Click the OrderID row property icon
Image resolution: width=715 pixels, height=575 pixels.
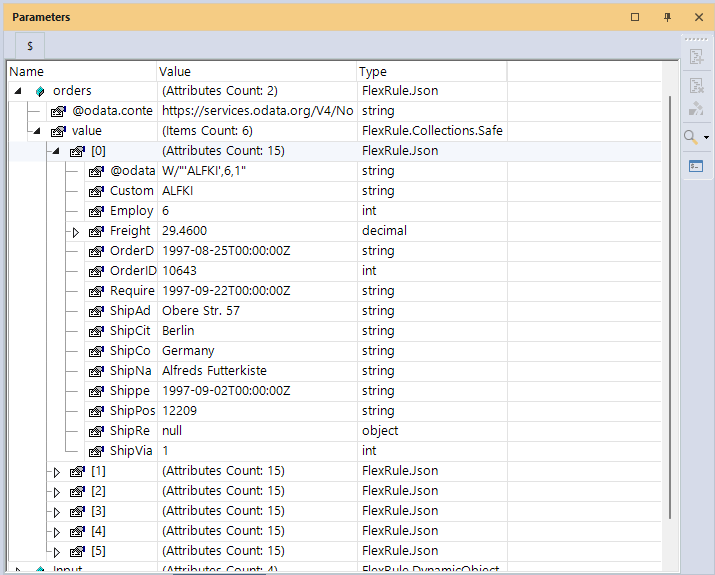coord(96,271)
